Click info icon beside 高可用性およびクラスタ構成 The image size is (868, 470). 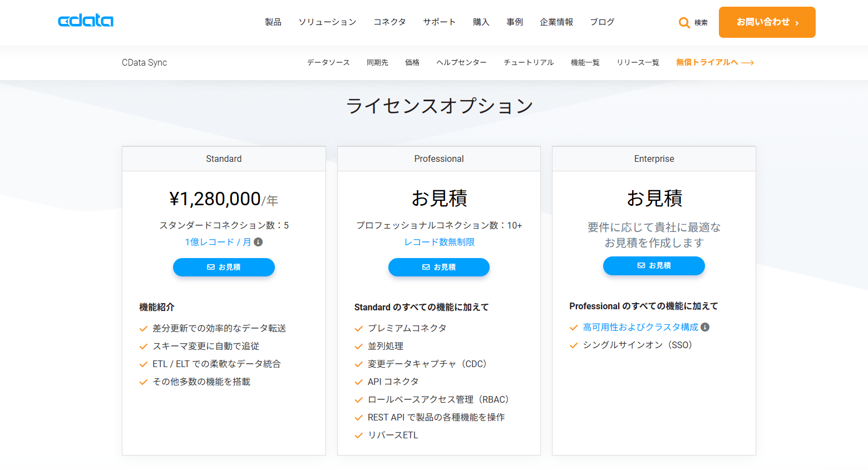(x=705, y=327)
